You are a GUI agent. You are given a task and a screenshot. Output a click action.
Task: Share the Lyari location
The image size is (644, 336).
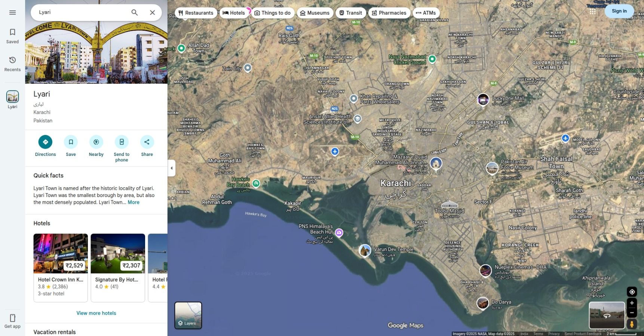tap(147, 142)
